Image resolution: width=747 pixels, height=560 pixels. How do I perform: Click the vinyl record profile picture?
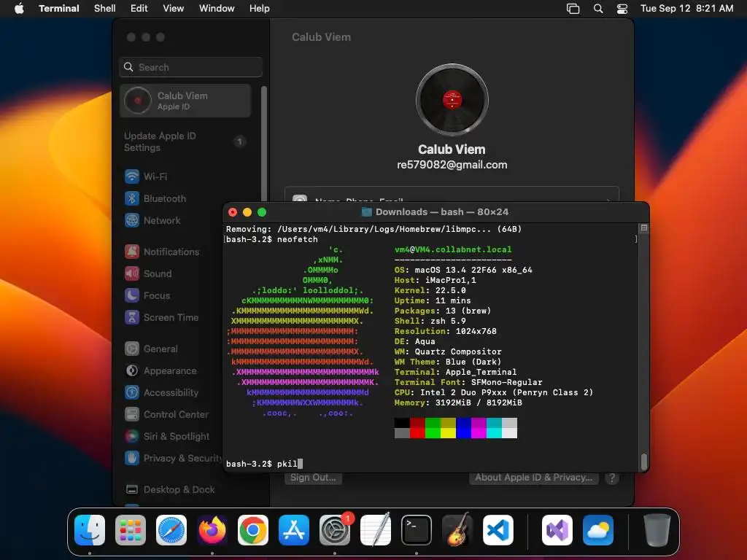[x=452, y=100]
